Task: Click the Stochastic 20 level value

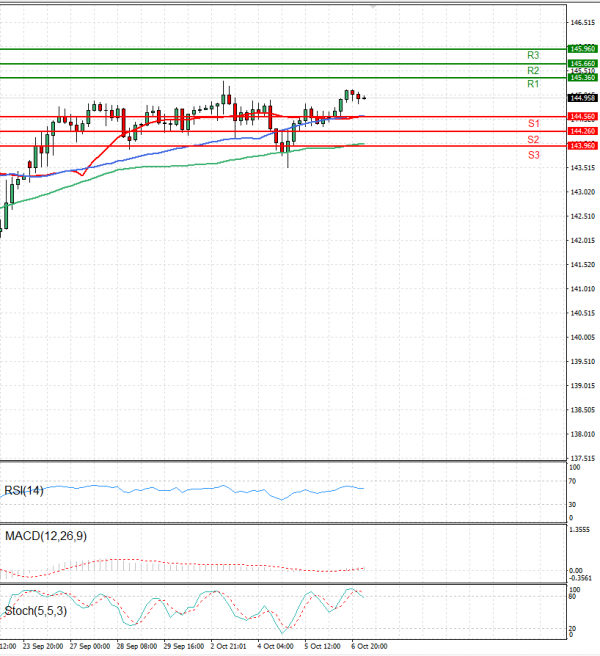Action: tap(573, 628)
